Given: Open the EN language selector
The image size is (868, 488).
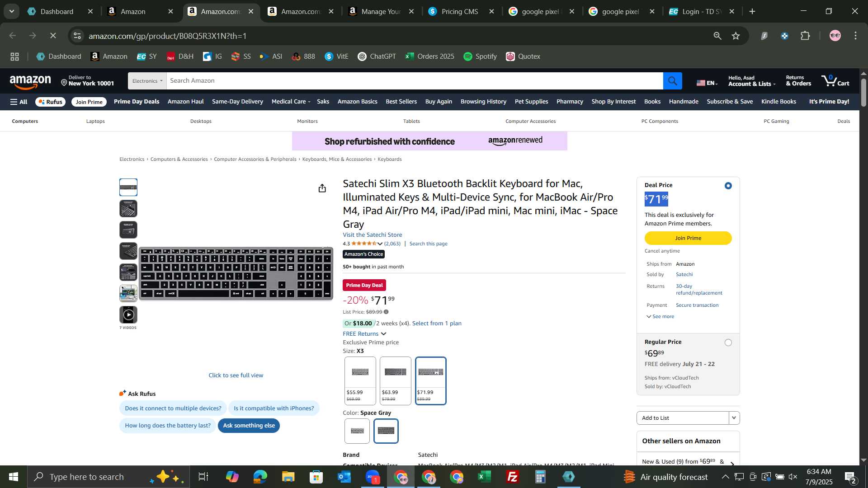Looking at the screenshot, I should [707, 83].
